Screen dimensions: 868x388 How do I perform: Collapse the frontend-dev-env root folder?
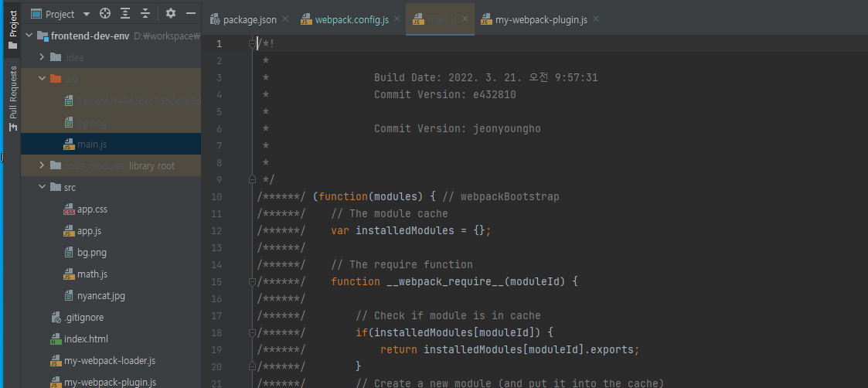29,36
